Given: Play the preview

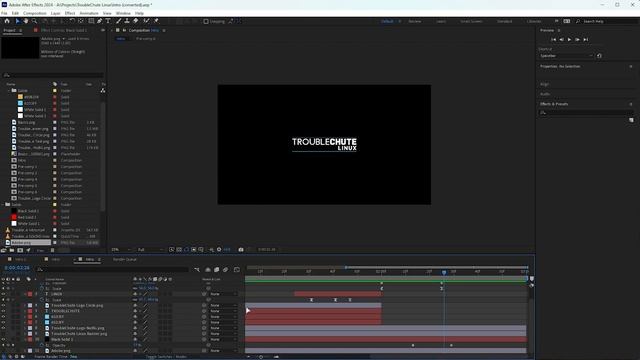Looking at the screenshot, I should pyautogui.click(x=569, y=40).
